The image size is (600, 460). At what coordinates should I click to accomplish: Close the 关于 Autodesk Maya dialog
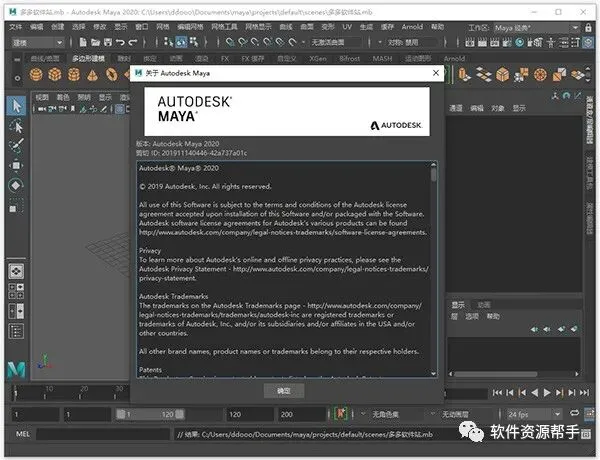[435, 73]
